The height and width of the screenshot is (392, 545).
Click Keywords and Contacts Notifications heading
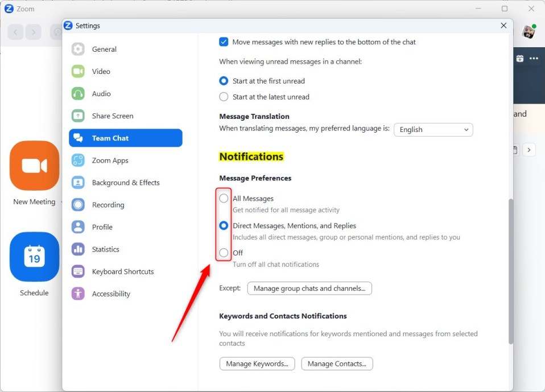pyautogui.click(x=283, y=316)
